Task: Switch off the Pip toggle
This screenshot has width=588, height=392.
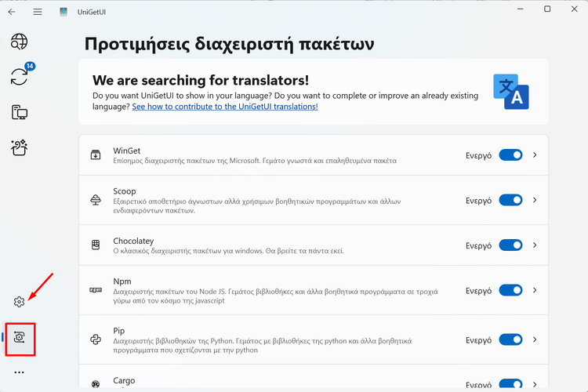Action: click(510, 339)
